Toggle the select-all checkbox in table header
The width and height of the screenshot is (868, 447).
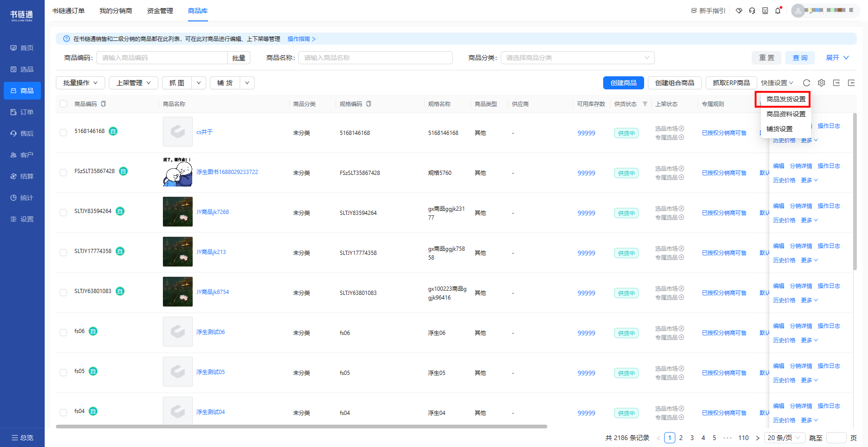(63, 104)
